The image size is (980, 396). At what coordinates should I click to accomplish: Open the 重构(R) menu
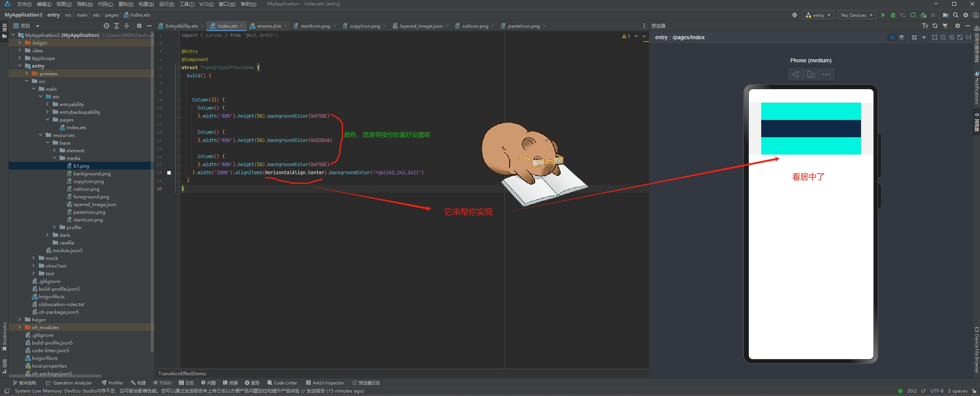(126, 4)
